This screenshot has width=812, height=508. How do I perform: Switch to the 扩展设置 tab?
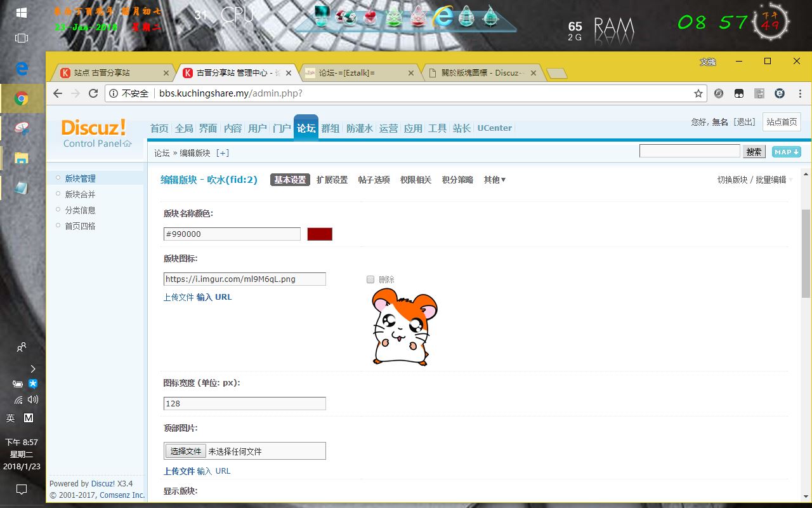[x=332, y=180]
